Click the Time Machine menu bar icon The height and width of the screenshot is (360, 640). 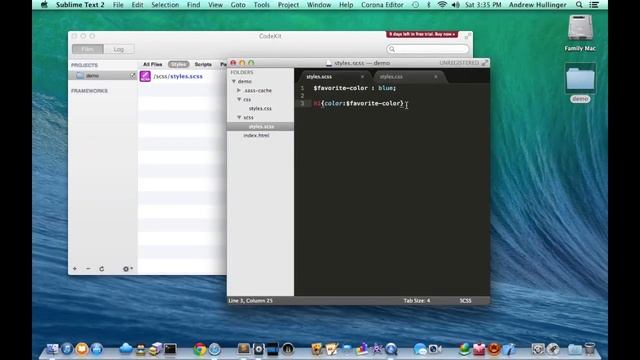click(415, 5)
